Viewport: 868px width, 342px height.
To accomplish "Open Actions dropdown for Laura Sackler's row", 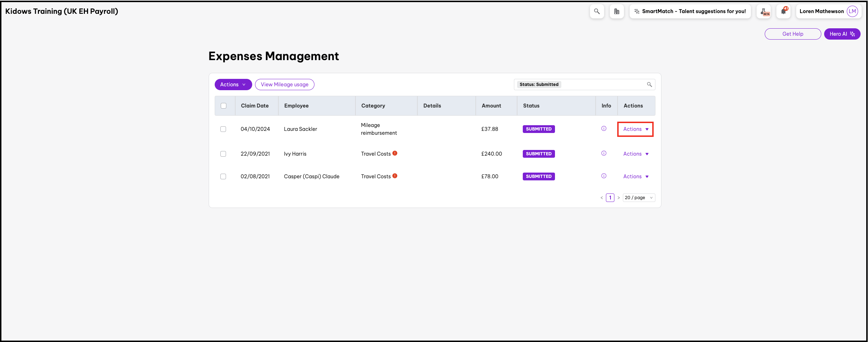I will tap(635, 129).
